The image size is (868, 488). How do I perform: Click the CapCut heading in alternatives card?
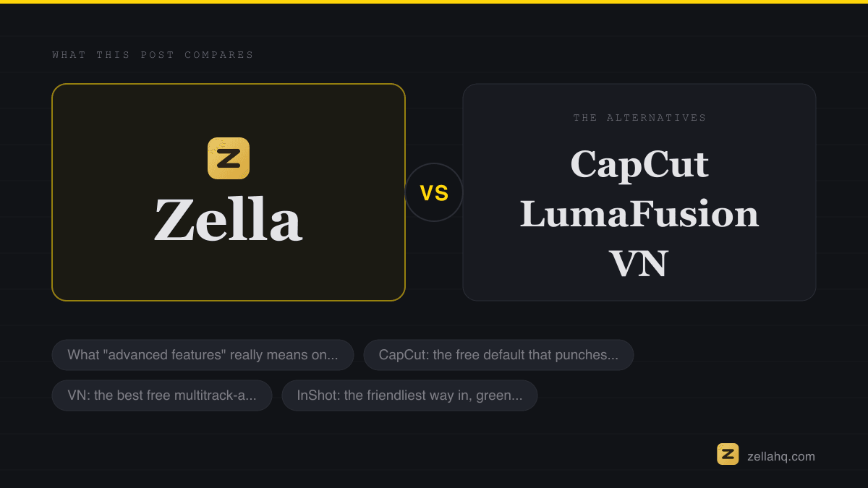(639, 164)
